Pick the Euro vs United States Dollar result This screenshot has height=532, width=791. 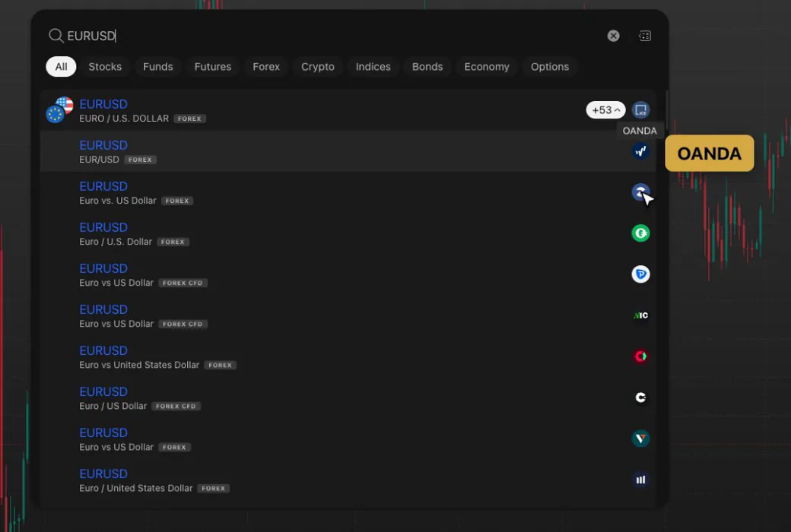(348, 356)
